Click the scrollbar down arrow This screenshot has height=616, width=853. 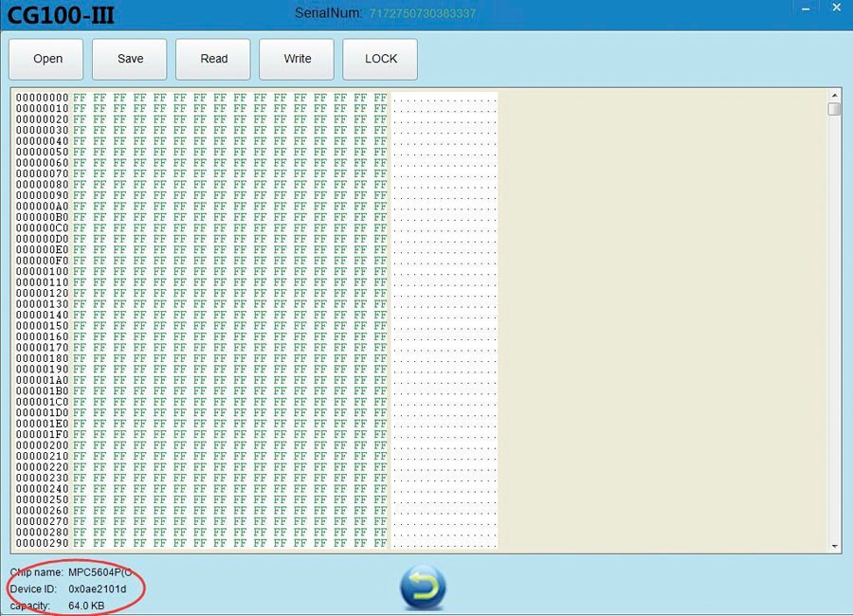pyautogui.click(x=834, y=546)
